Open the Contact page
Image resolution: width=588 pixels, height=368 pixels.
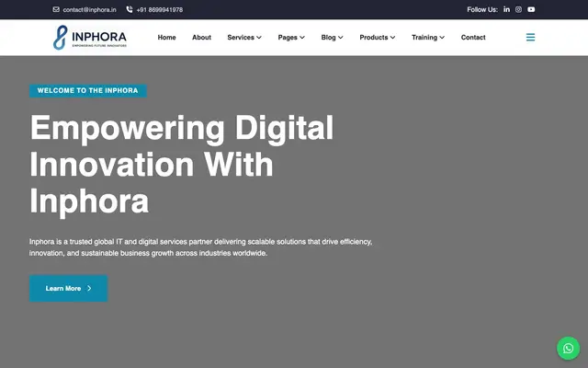[x=473, y=37]
